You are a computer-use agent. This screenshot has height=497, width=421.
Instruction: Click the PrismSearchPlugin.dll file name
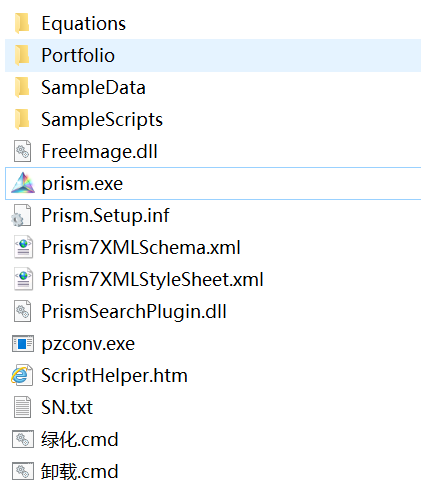tap(134, 311)
